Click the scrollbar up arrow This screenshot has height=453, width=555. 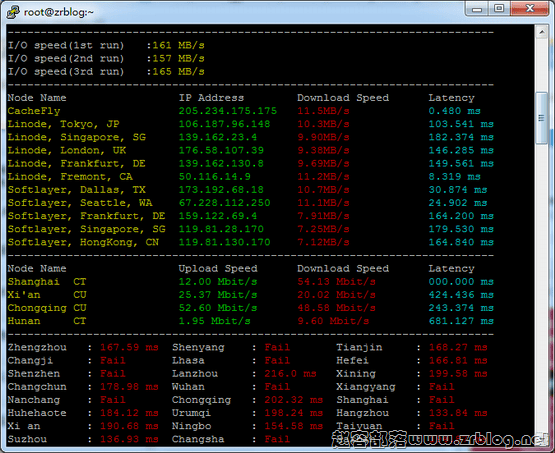[542, 33]
